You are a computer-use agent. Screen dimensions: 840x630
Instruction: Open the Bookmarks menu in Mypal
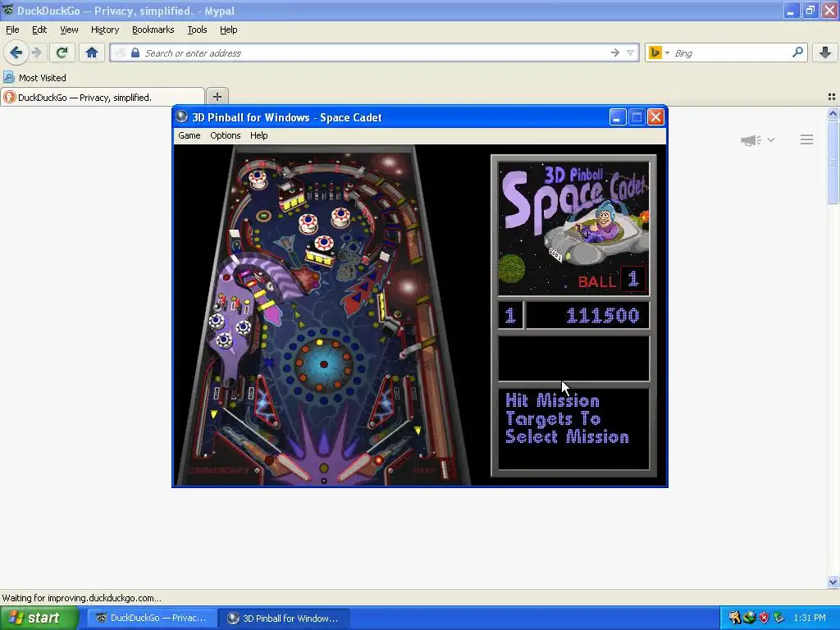(x=153, y=30)
